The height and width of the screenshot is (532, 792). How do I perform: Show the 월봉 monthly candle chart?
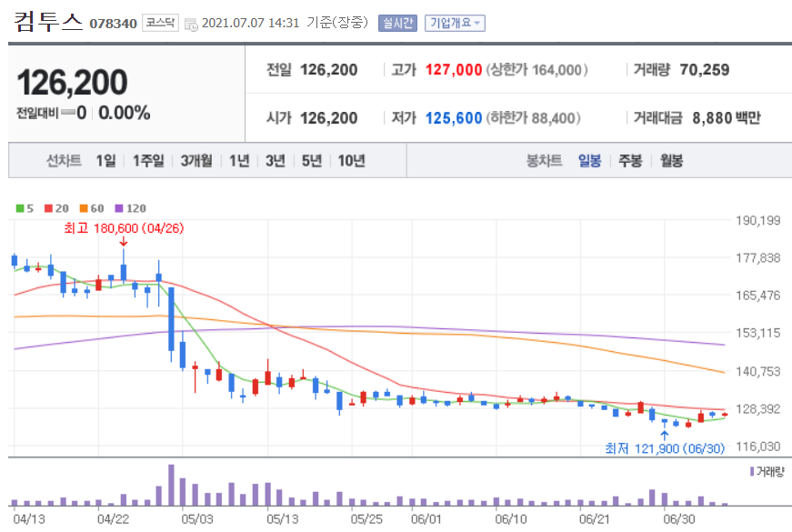coord(671,161)
